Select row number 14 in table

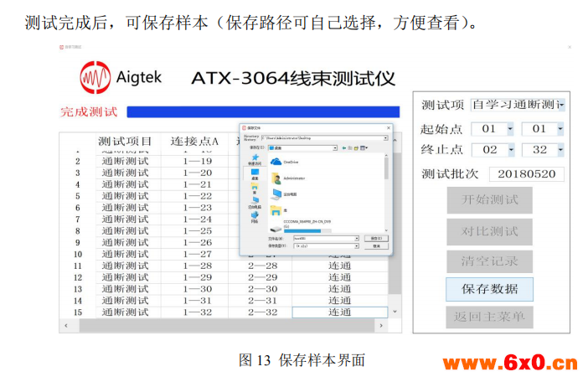click(x=78, y=301)
